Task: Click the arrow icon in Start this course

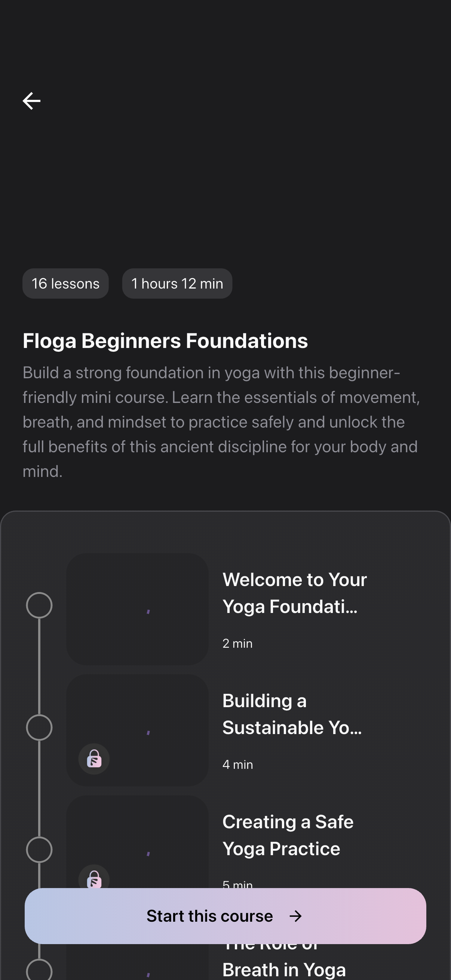Action: [296, 916]
